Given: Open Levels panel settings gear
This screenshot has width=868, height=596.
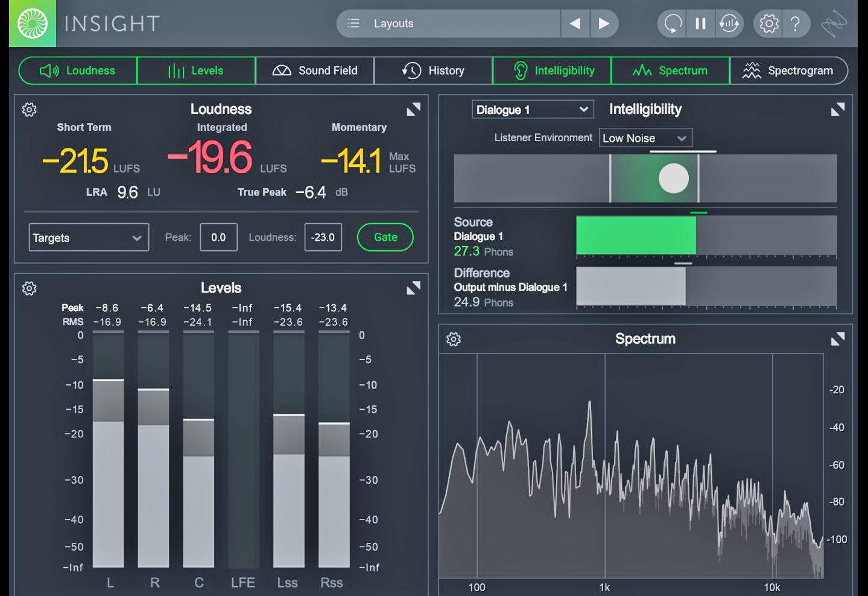Looking at the screenshot, I should (x=29, y=288).
